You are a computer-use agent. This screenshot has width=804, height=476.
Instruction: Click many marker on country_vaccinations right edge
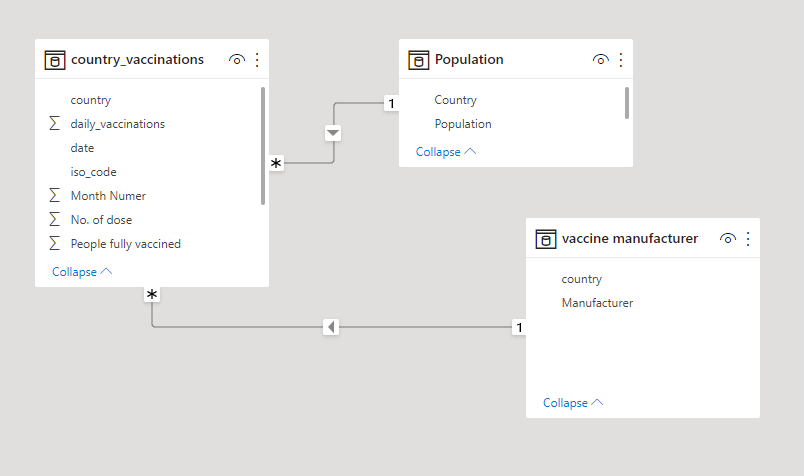point(276,164)
